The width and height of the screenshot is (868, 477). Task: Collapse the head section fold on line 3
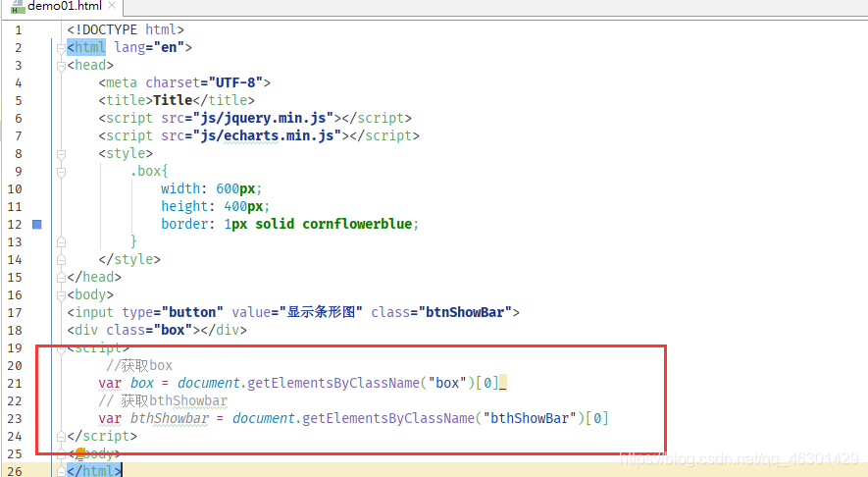pyautogui.click(x=61, y=66)
